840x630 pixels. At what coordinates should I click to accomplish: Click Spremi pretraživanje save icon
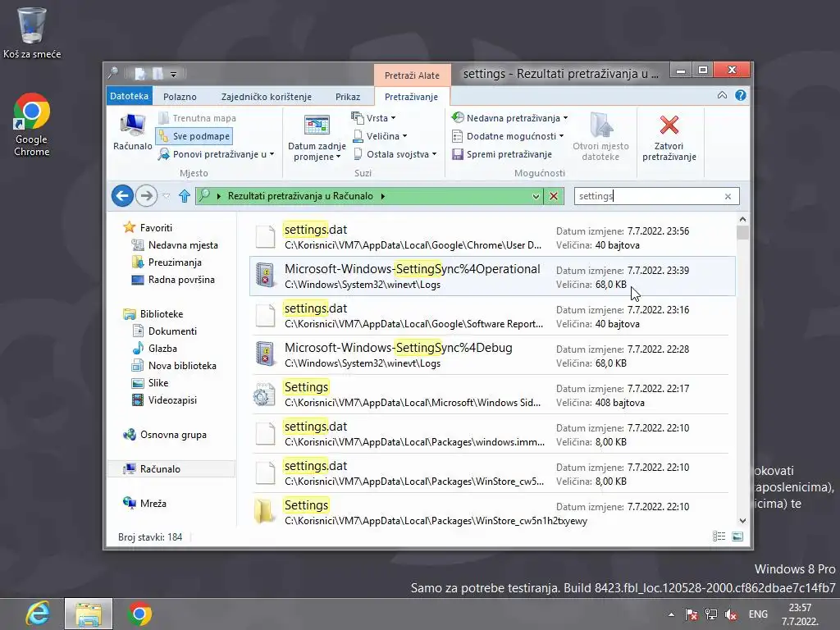point(458,154)
